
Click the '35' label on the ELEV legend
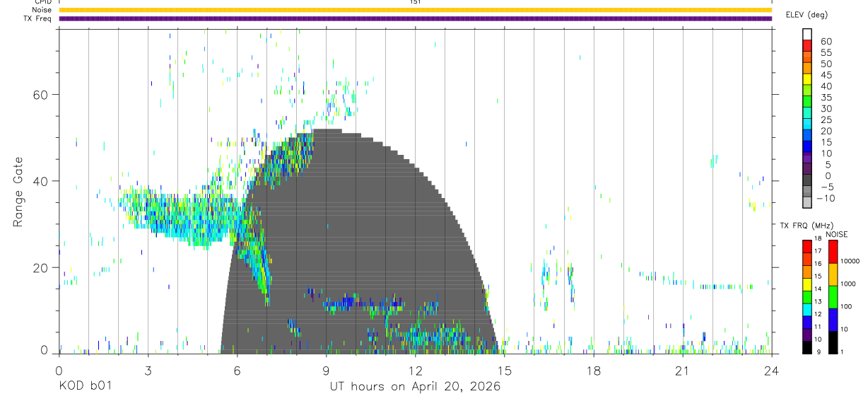click(826, 98)
